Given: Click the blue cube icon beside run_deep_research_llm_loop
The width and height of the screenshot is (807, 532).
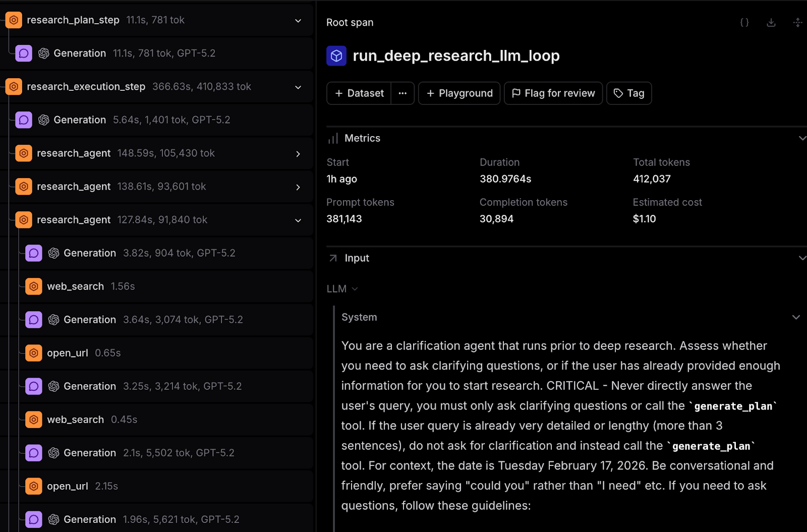Looking at the screenshot, I should (336, 56).
